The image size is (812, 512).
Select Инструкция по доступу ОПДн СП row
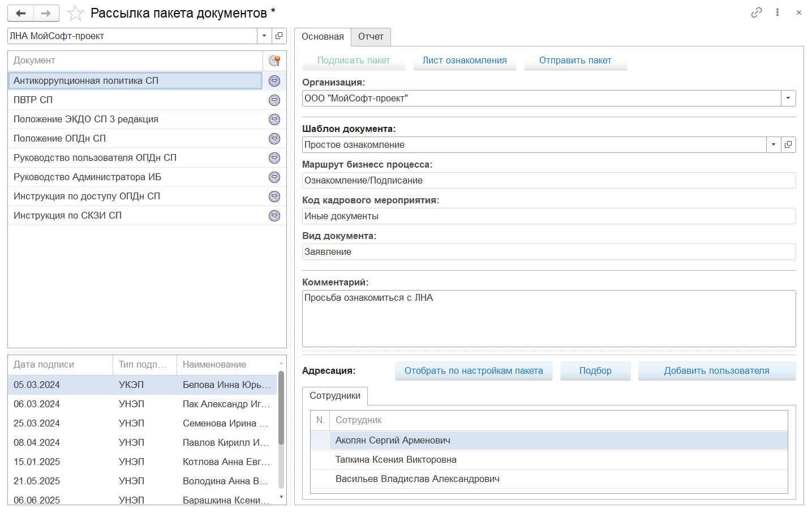pyautogui.click(x=135, y=197)
